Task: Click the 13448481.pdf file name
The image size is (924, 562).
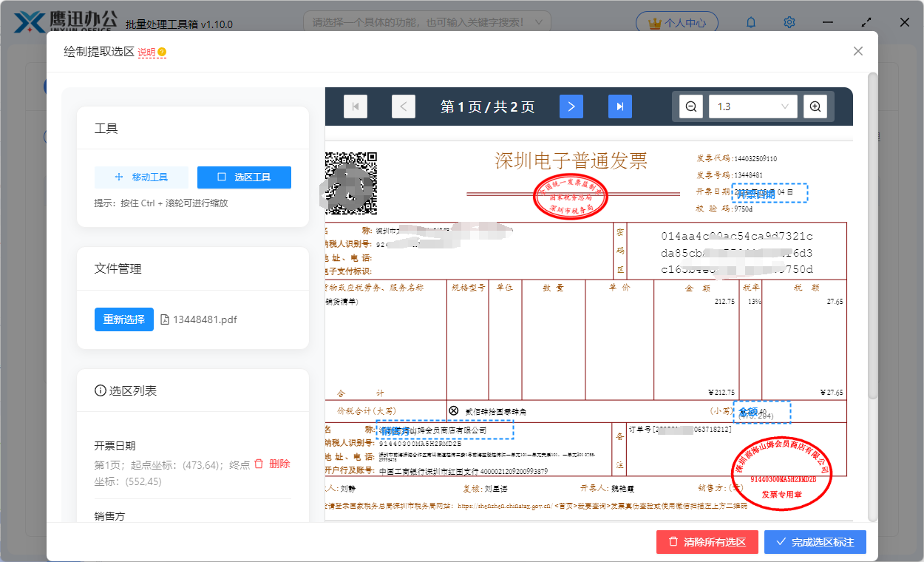Action: pyautogui.click(x=205, y=320)
